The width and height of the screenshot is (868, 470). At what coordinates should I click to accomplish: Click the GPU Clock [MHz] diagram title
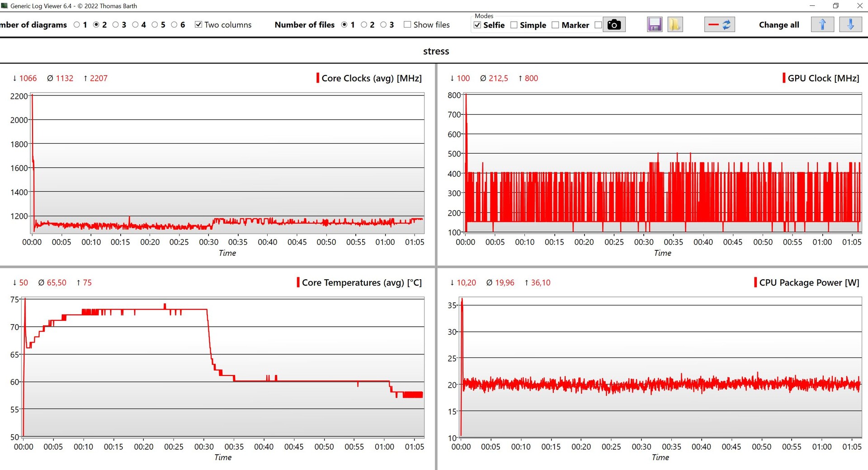coord(823,78)
